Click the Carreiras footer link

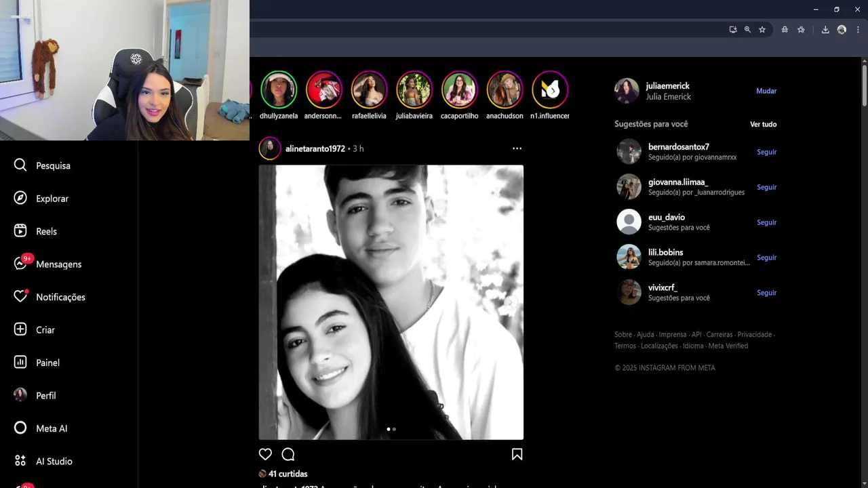tap(719, 335)
